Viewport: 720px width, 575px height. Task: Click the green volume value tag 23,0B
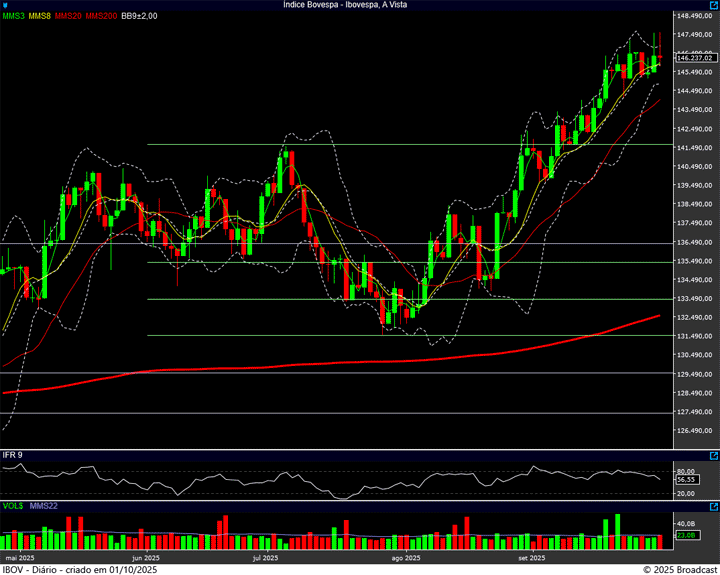coord(685,537)
